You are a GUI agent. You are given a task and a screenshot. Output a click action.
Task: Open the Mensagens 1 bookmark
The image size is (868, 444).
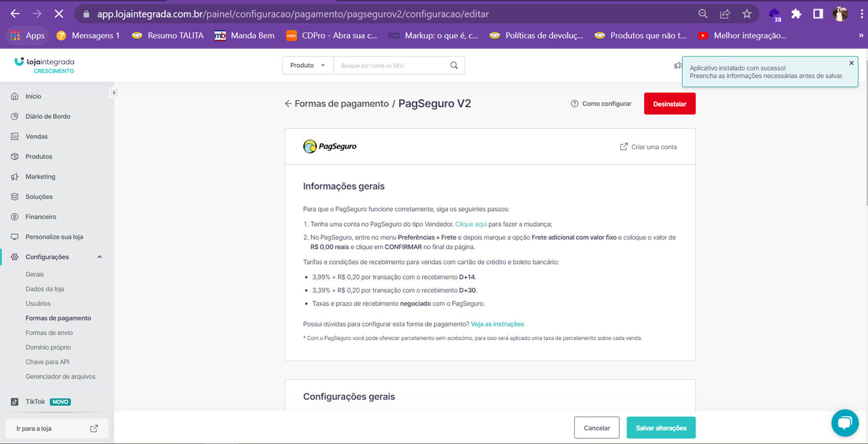(x=88, y=35)
